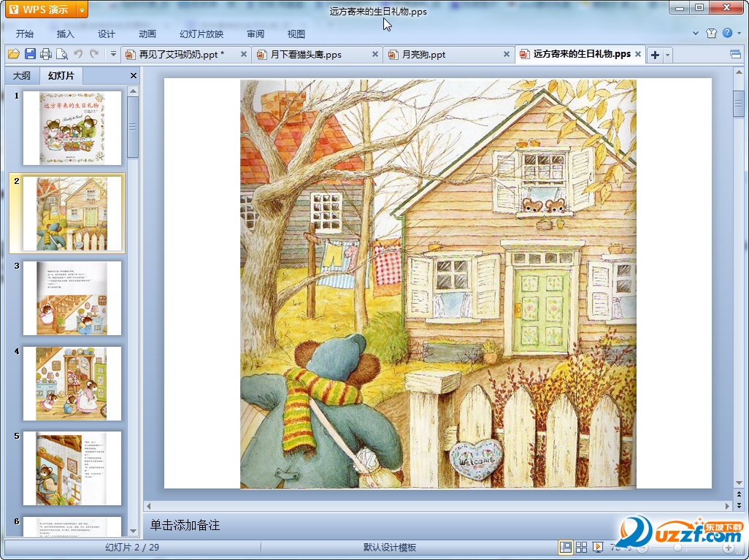Add a new document tab with plus

coord(656,55)
